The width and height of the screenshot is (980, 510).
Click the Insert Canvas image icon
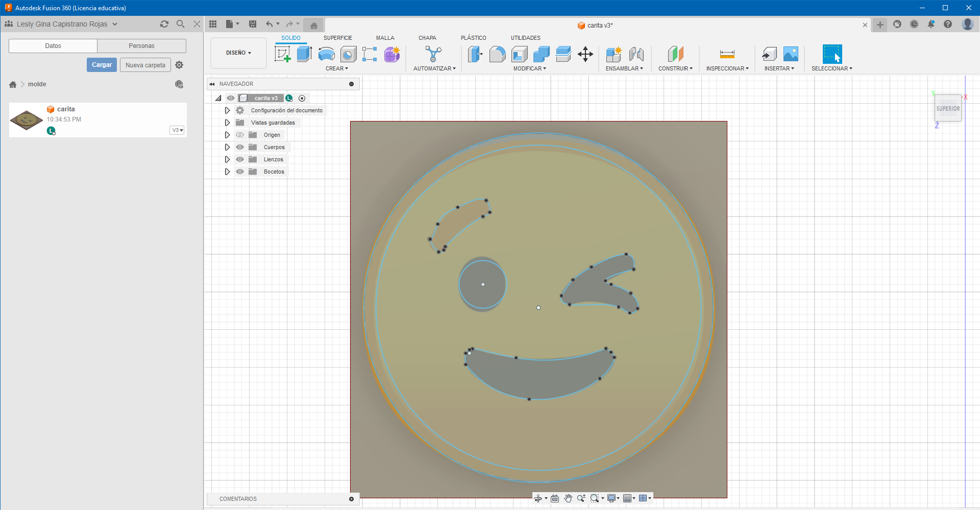pos(791,54)
